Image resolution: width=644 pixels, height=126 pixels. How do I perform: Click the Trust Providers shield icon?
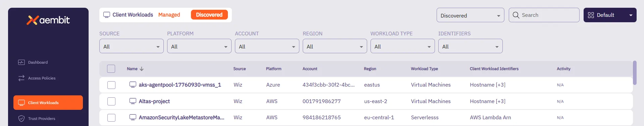pos(21,119)
